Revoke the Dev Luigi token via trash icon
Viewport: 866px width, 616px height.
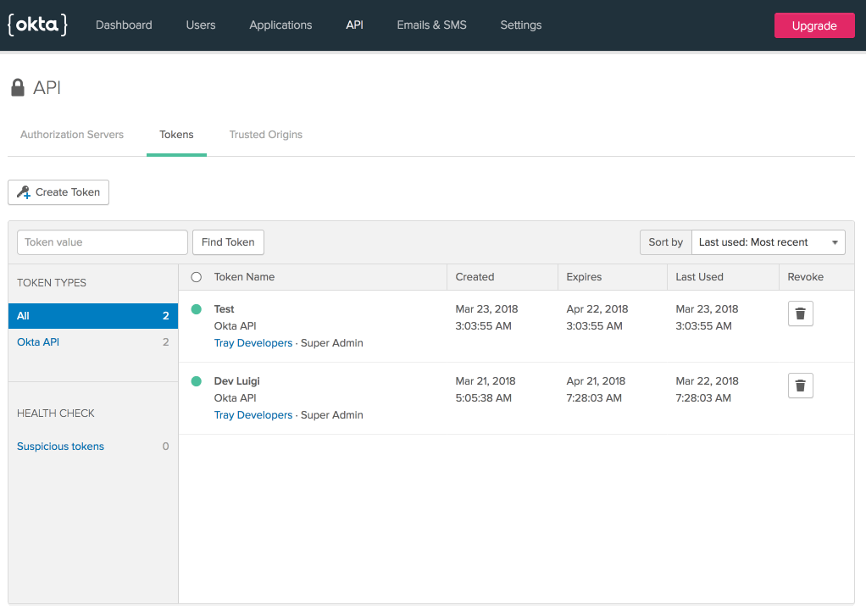(x=800, y=386)
